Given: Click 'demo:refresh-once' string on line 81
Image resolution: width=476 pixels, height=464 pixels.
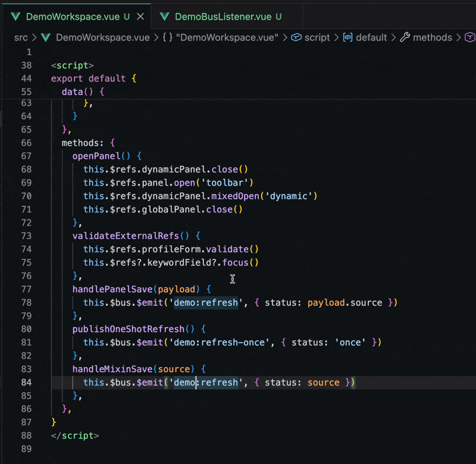Looking at the screenshot, I should pos(219,342).
